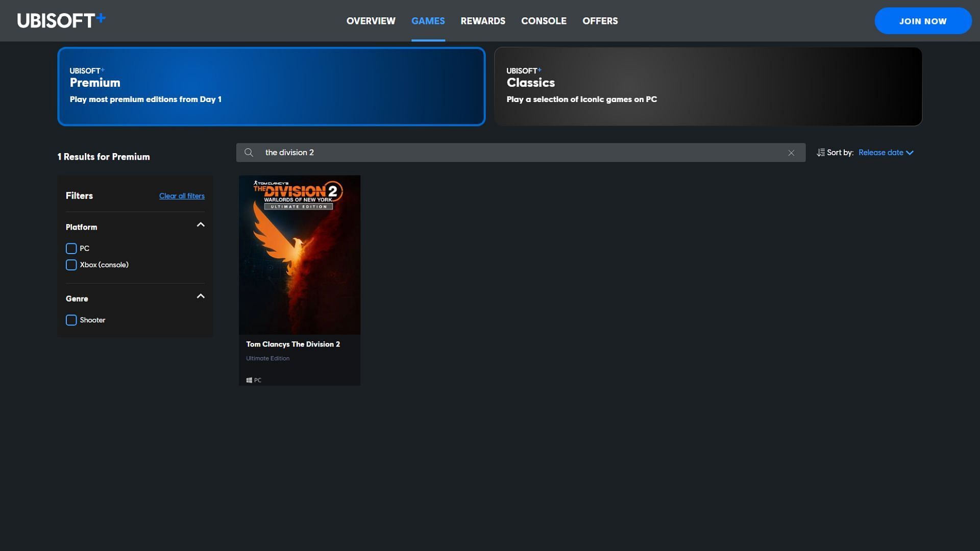Go to the Rewards tab

(x=483, y=21)
